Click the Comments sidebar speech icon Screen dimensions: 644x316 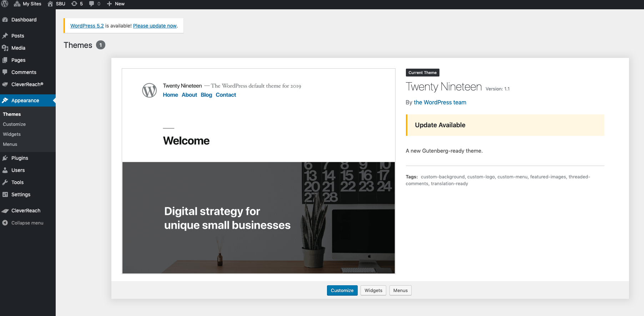pos(5,72)
